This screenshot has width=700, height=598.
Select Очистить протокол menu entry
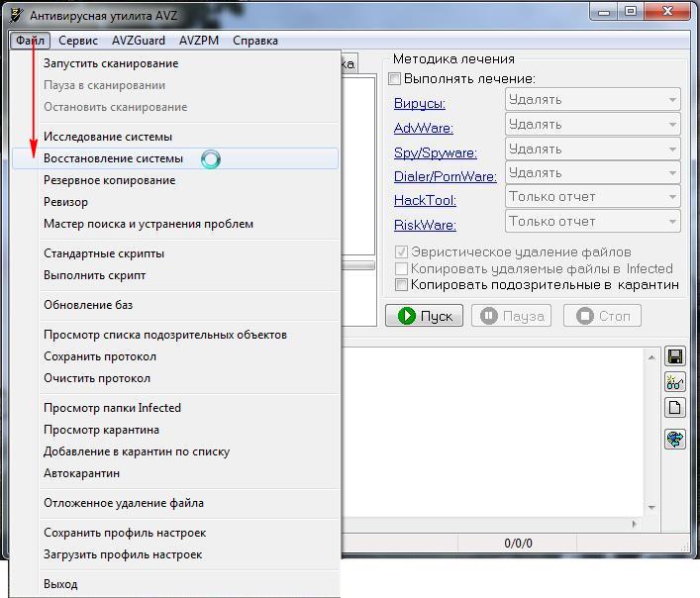click(175, 378)
